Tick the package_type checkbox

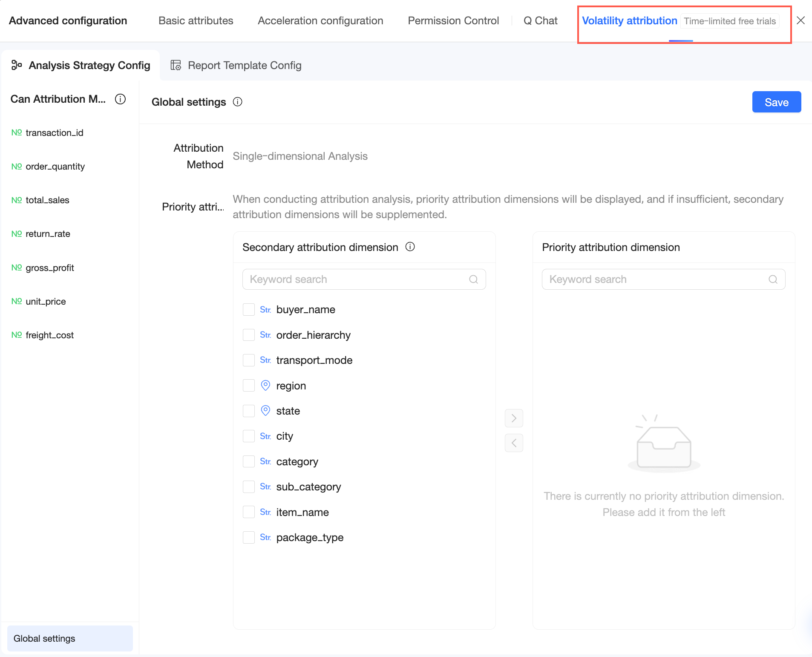tap(249, 538)
